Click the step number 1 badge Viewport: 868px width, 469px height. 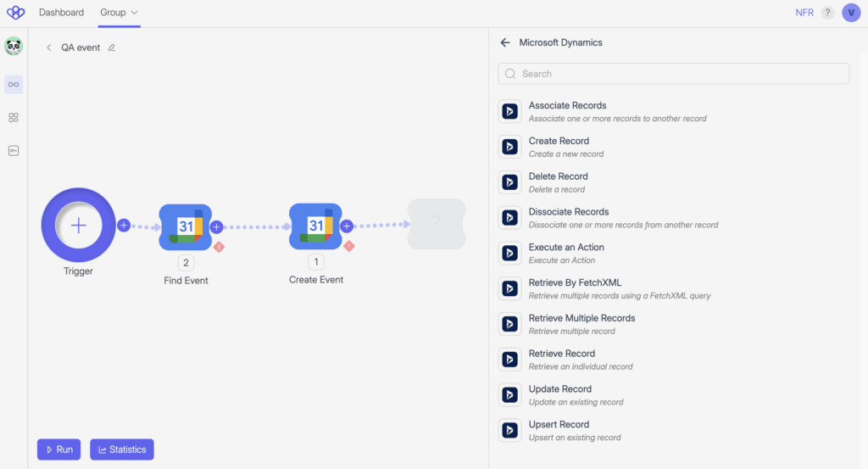316,261
